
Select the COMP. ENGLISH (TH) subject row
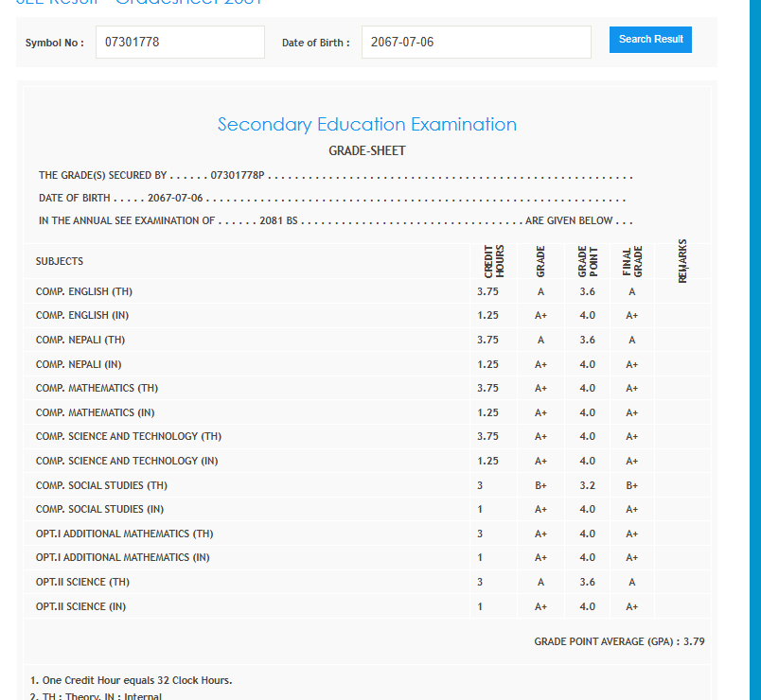84,291
